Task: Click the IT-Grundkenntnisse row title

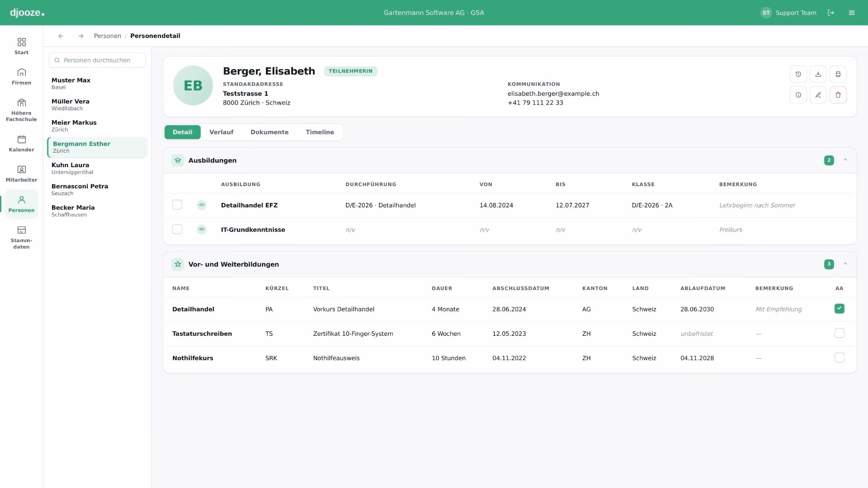Action: pyautogui.click(x=253, y=230)
